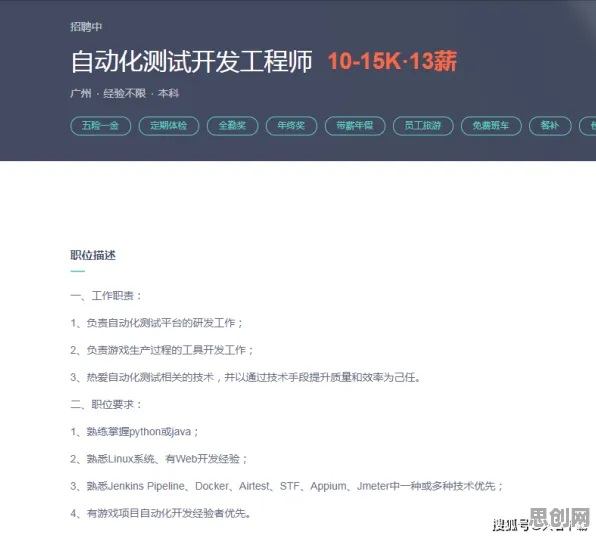The height and width of the screenshot is (536, 596).
Task: Click the 10-15K·13薪 salary text
Action: click(392, 61)
